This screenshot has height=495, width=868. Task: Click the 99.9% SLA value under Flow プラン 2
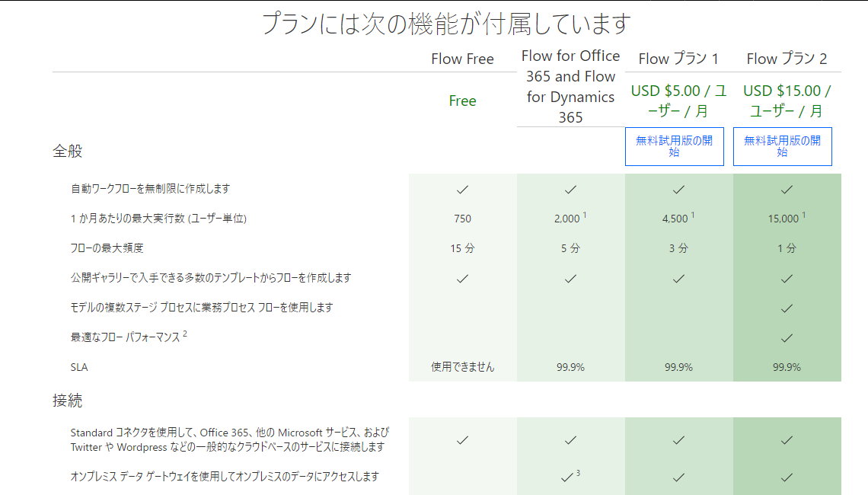787,367
